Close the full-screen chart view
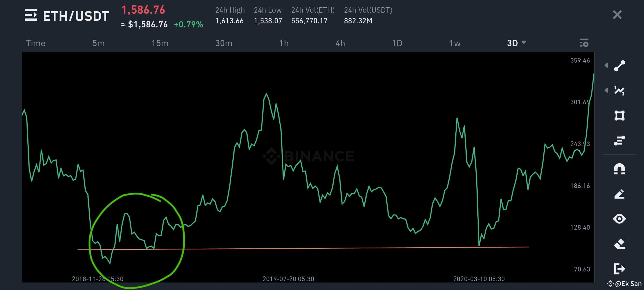The image size is (644, 290). [x=617, y=15]
